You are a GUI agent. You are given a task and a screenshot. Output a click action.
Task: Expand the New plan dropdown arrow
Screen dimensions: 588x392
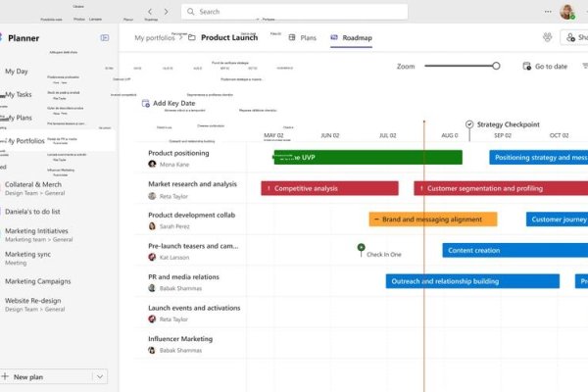[100, 376]
